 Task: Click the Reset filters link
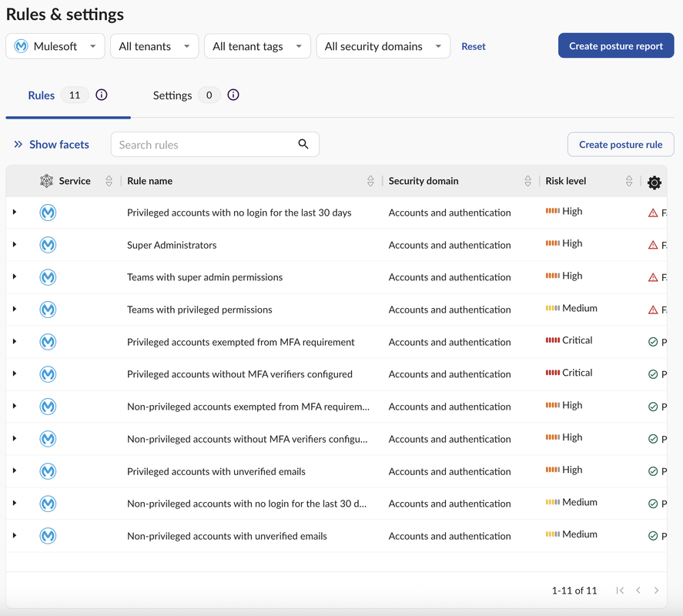pos(474,46)
